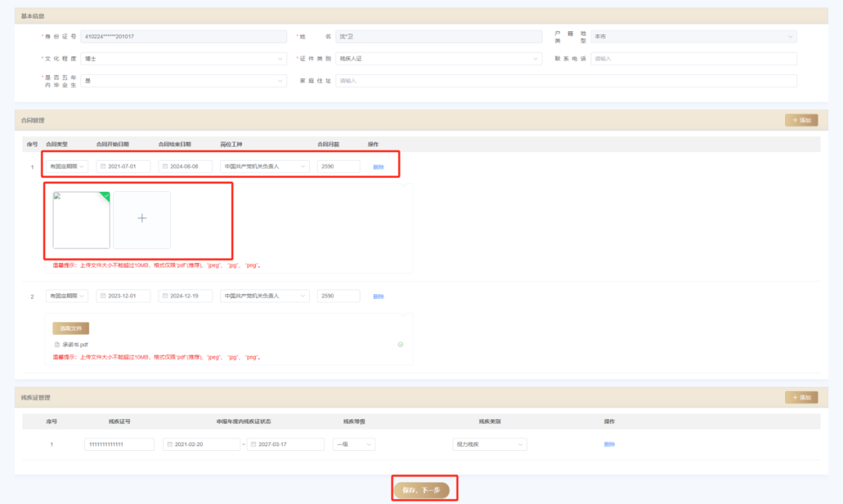Click the plus tile to upload another file

click(x=142, y=220)
